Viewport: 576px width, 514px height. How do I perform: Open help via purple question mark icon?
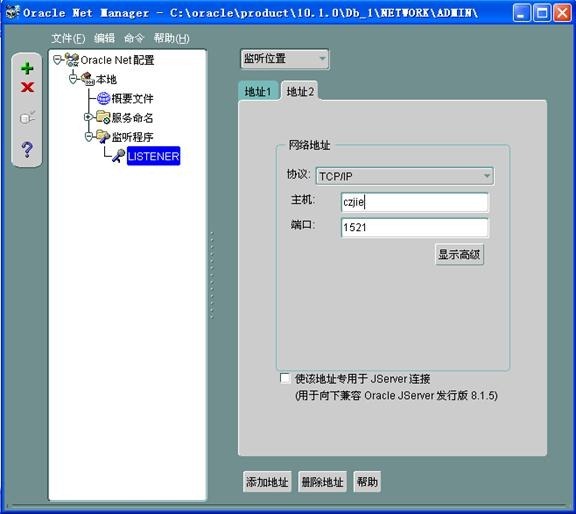(x=27, y=150)
